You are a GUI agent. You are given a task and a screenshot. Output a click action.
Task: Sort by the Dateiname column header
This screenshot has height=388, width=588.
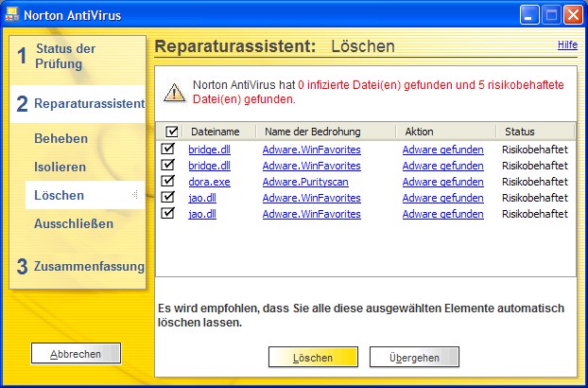pyautogui.click(x=219, y=132)
